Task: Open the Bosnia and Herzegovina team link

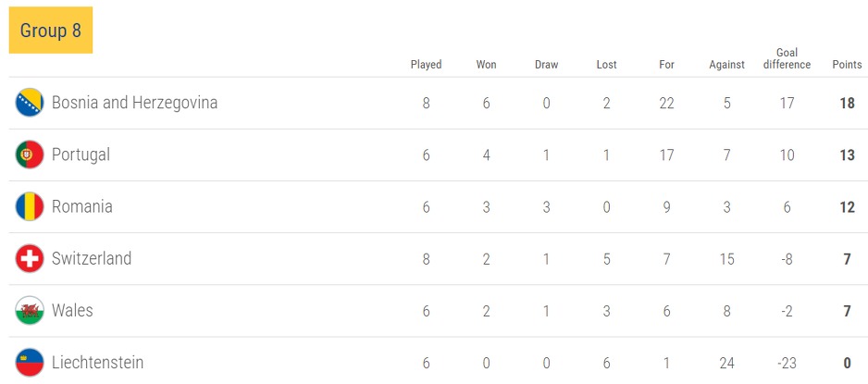Action: 134,103
